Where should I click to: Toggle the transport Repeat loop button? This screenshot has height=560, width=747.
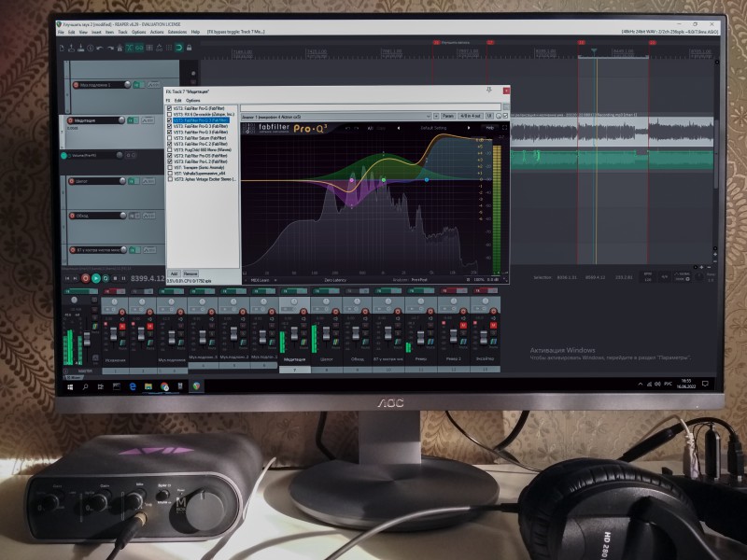pos(106,278)
